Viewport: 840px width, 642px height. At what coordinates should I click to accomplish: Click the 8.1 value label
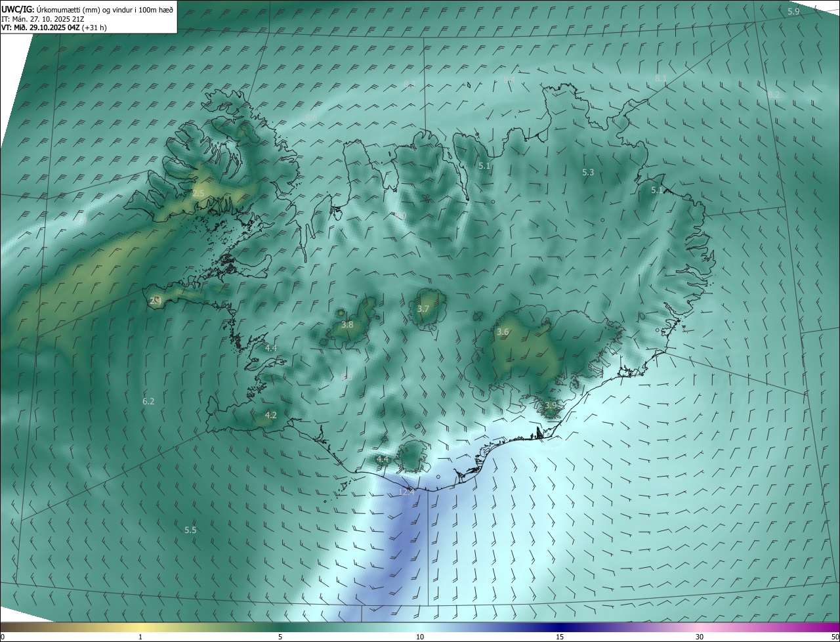pos(661,78)
